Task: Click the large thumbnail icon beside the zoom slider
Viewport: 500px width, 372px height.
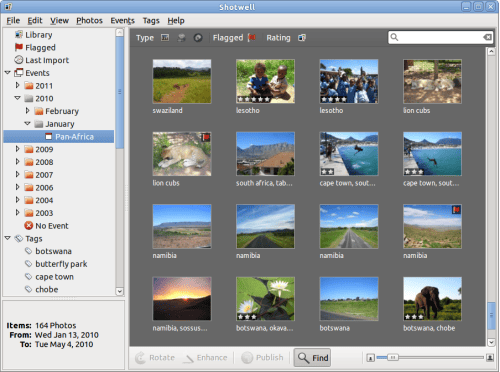Action: point(490,358)
